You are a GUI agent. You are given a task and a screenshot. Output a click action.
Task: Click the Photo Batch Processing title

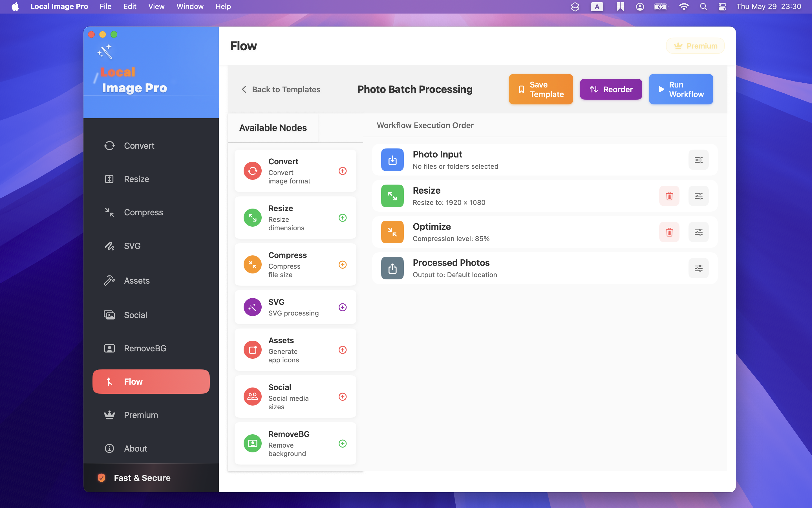click(415, 89)
